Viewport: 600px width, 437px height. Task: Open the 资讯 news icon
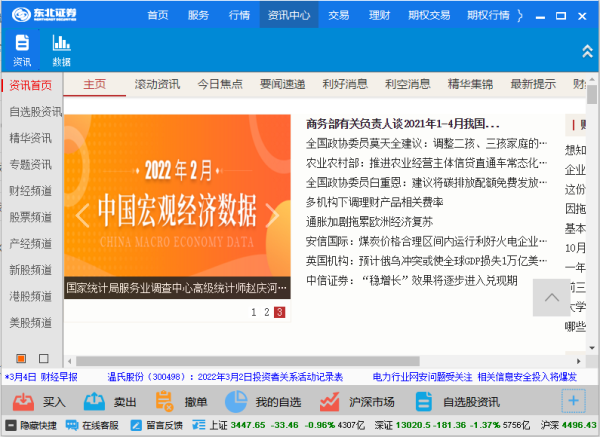click(22, 50)
